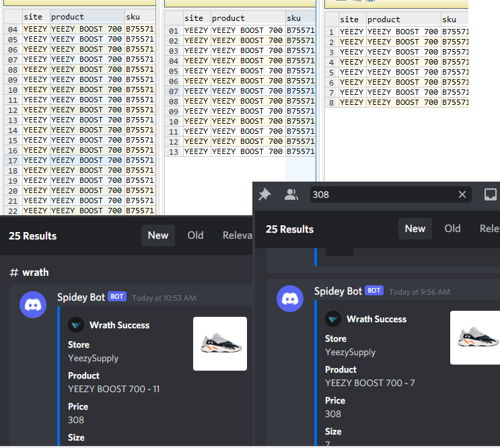This screenshot has height=448, width=500.
Task: Click site column header in the left table
Action: 36,17
